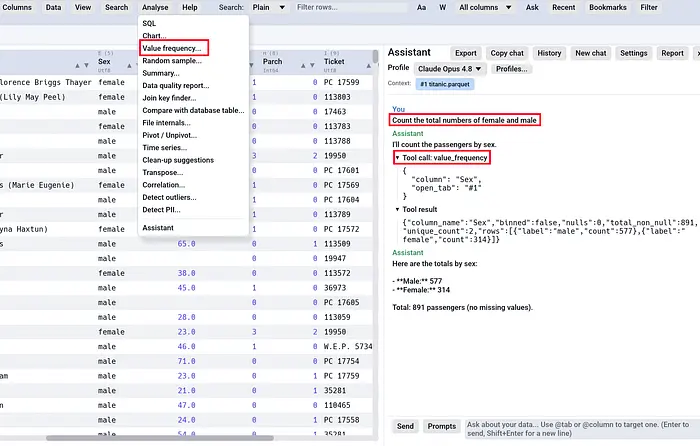Toggle the Aa case-sensitive search option
Screen dimensions: 700x446
click(x=421, y=7)
